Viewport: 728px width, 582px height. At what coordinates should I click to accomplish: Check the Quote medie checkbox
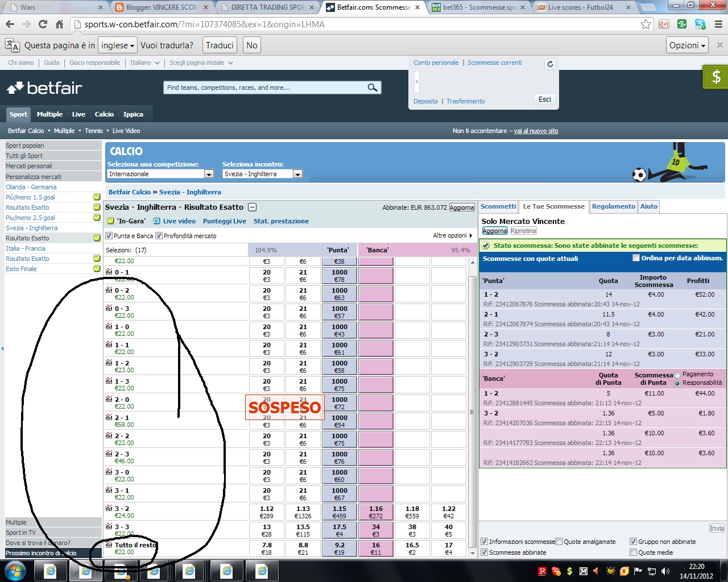(x=633, y=552)
